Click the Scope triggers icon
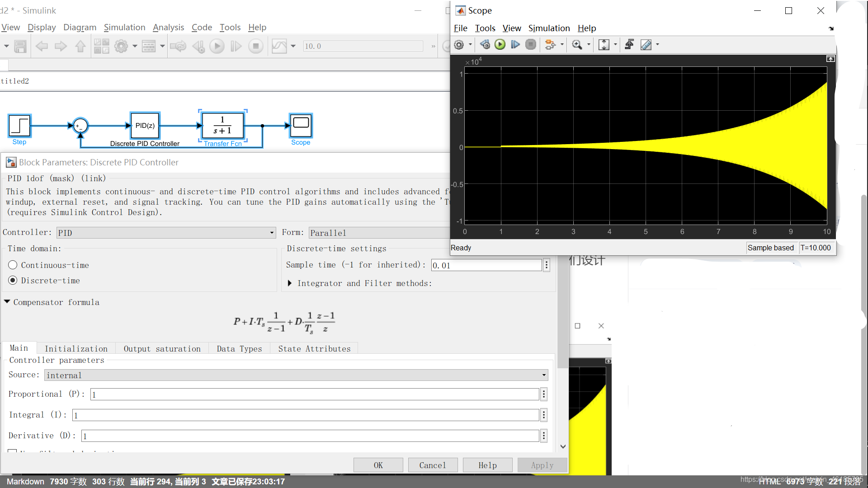 629,44
